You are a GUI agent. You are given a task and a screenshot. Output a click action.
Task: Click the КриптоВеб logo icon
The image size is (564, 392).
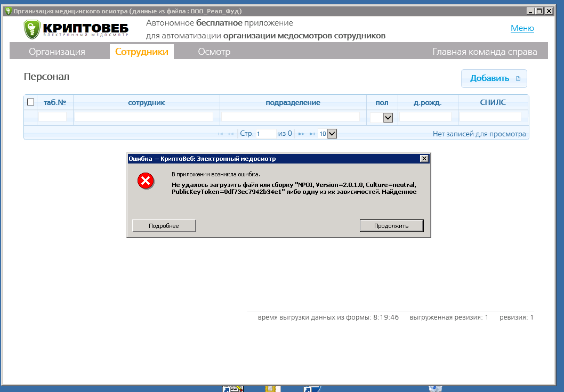(x=32, y=30)
